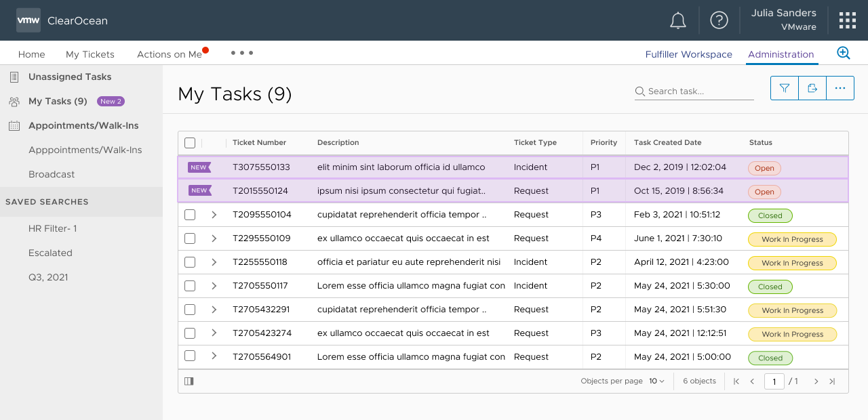Open the Actions on Me tab
Screen dimensions: 868x420
pyautogui.click(x=170, y=54)
